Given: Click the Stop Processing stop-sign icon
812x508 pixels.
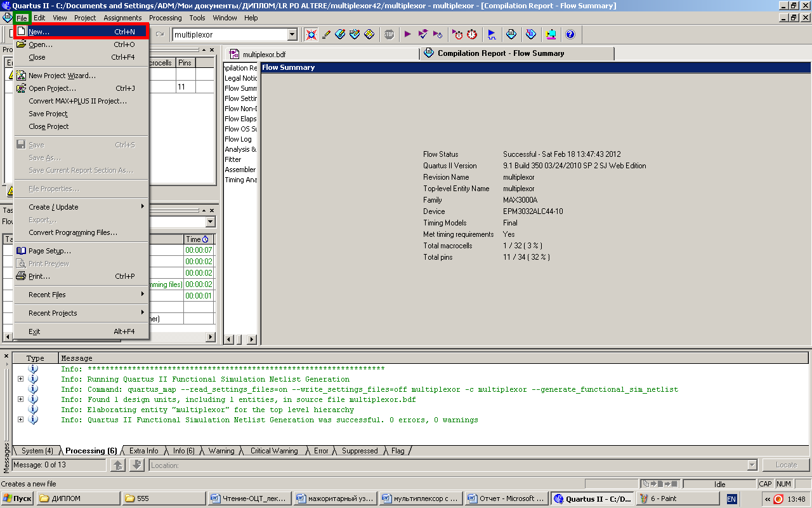Looking at the screenshot, I should [x=389, y=34].
